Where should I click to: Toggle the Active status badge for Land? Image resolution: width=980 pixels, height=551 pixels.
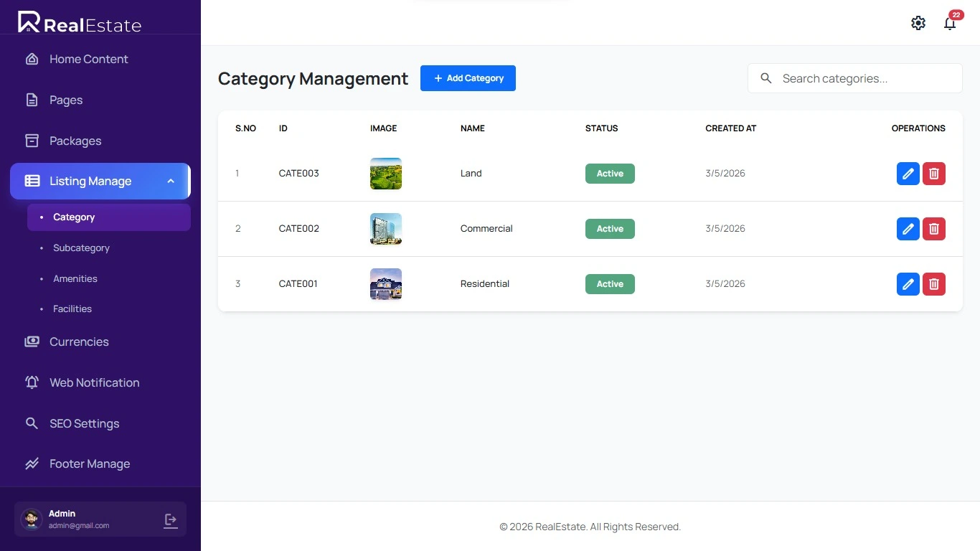[610, 174]
